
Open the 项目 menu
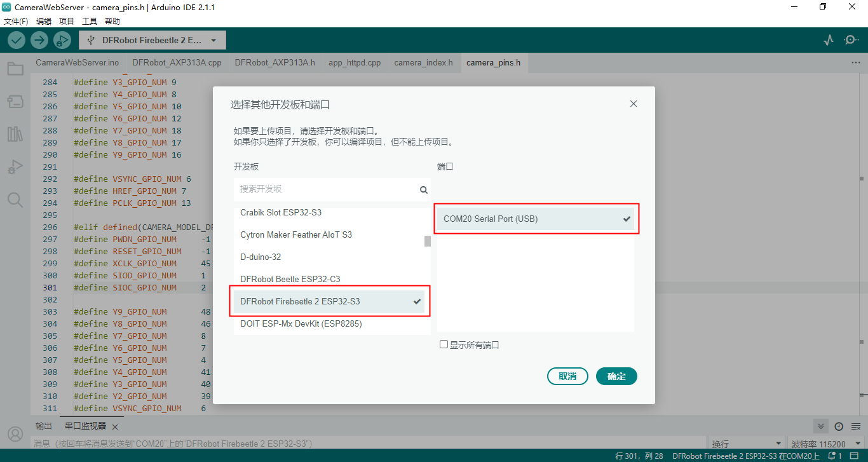click(67, 21)
